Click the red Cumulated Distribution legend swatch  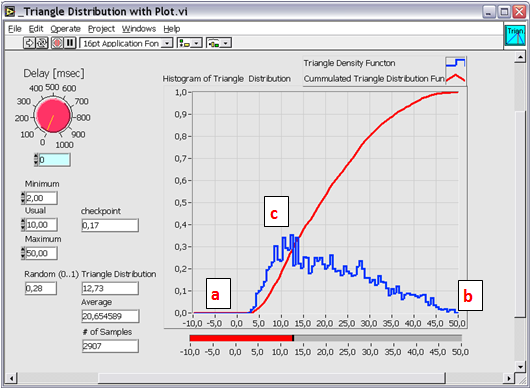[x=455, y=78]
